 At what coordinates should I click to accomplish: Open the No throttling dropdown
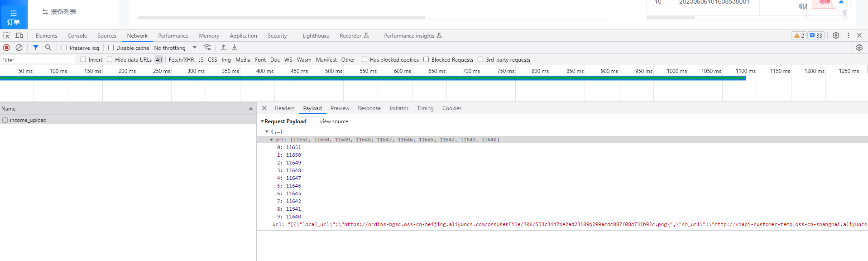click(x=175, y=48)
